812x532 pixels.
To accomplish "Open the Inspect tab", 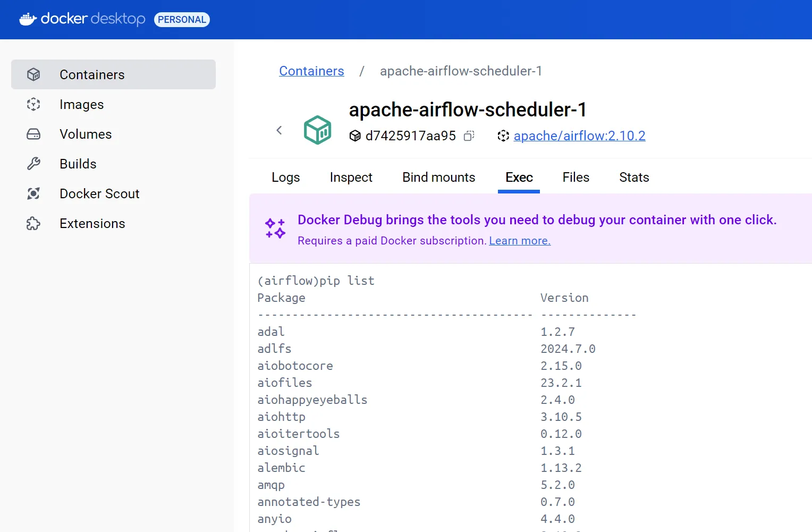I will click(x=351, y=178).
